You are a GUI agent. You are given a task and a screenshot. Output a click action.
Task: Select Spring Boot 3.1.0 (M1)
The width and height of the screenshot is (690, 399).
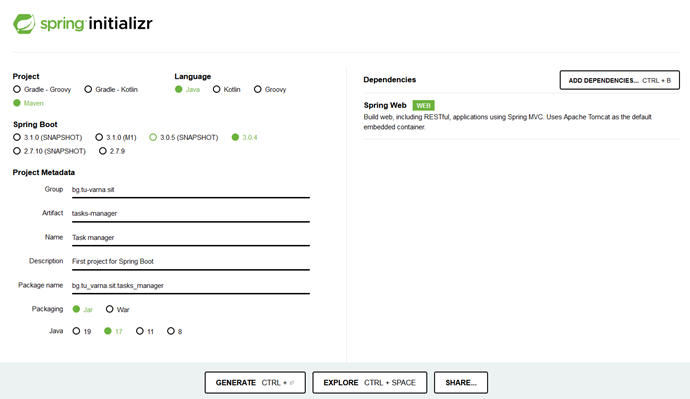(116, 137)
